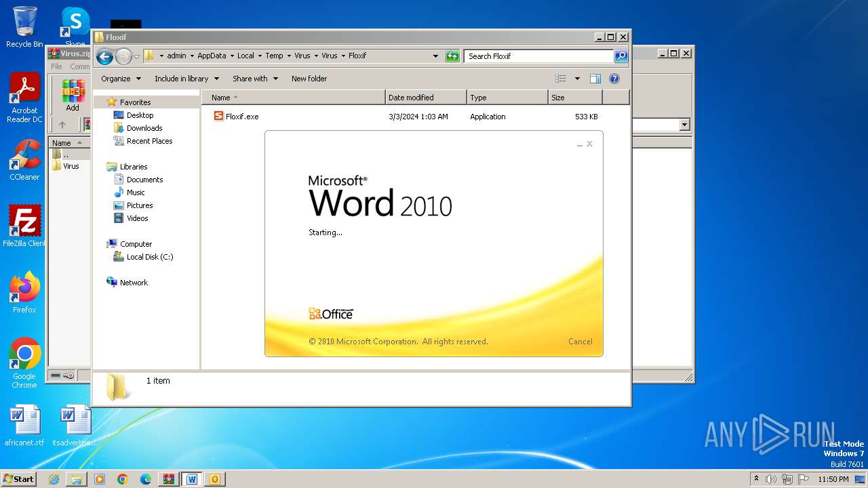Select Desktop in navigation pane
This screenshot has width=868, height=488.
click(x=140, y=115)
